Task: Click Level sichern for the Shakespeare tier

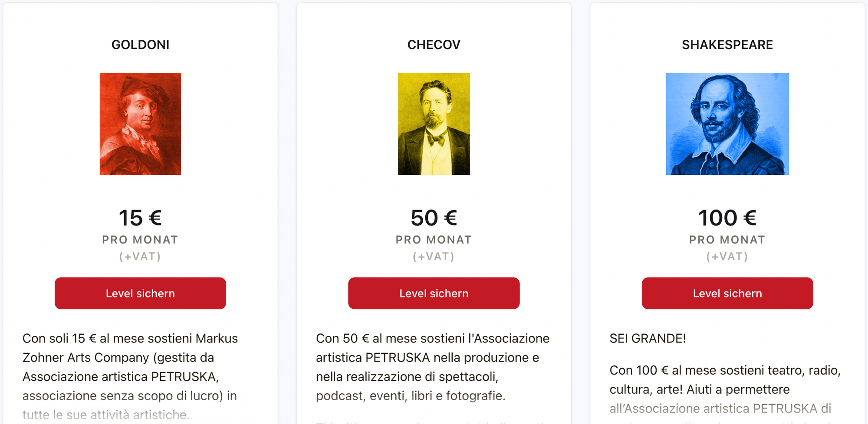Action: (x=727, y=294)
